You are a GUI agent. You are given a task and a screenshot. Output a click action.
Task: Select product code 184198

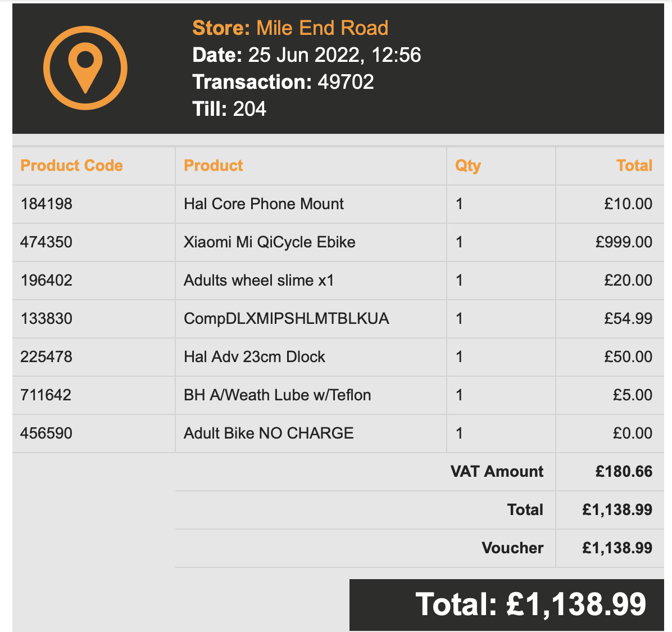pyautogui.click(x=46, y=204)
